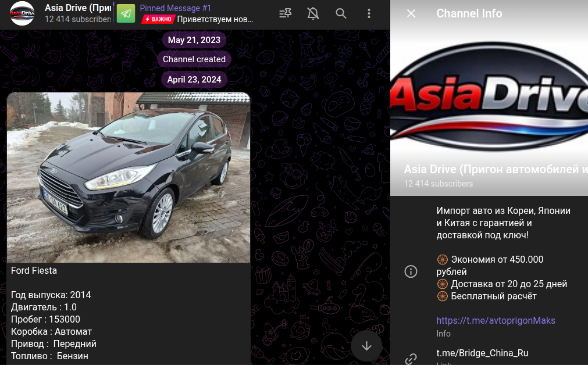Open search with the magnifier icon
588x365 pixels.
click(x=341, y=14)
